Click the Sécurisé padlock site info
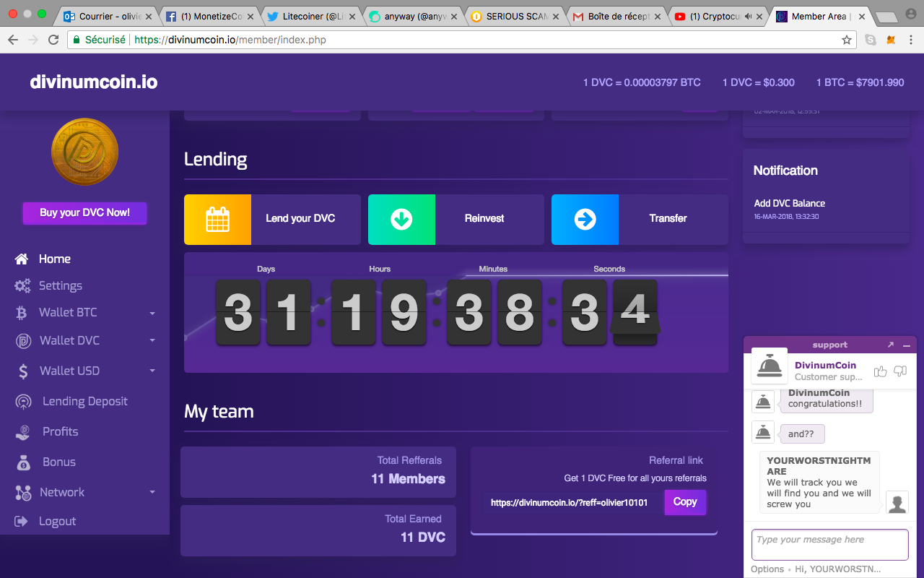This screenshot has width=924, height=578. (99, 40)
